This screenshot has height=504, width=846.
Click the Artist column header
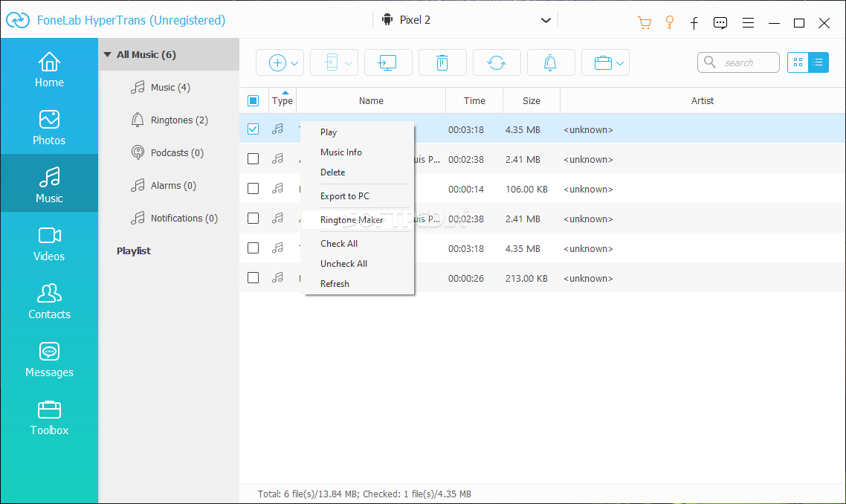click(x=703, y=100)
